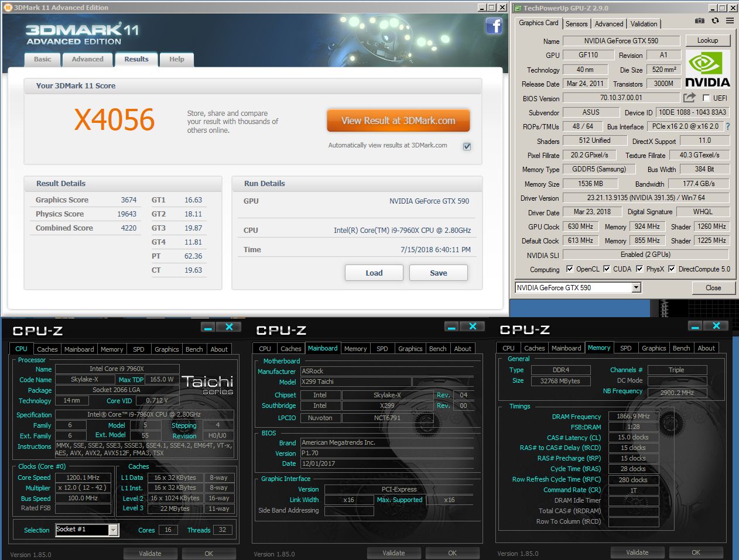Close the CPU-Z Motherboard window with X
Screen dimensions: 739x560
point(472,327)
